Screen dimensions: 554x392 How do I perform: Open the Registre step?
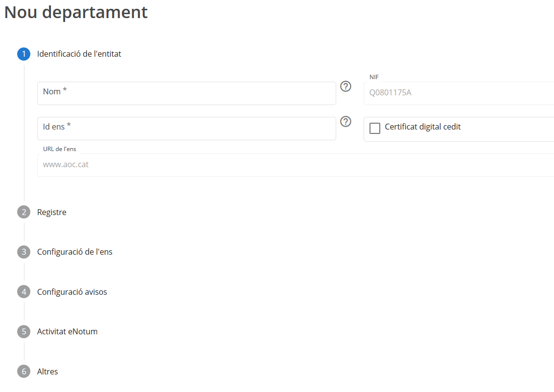point(51,213)
